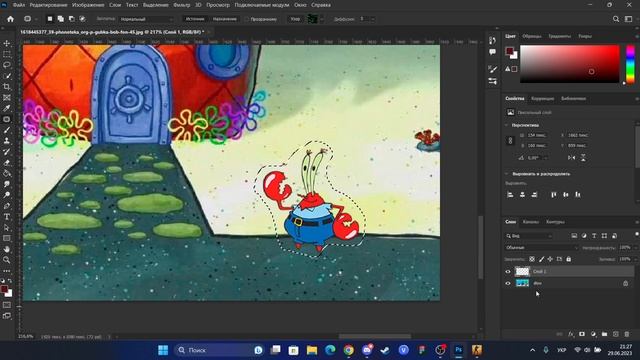Add layer style with fx icon
Image resolution: width=640 pixels, height=360 pixels.
click(571, 334)
